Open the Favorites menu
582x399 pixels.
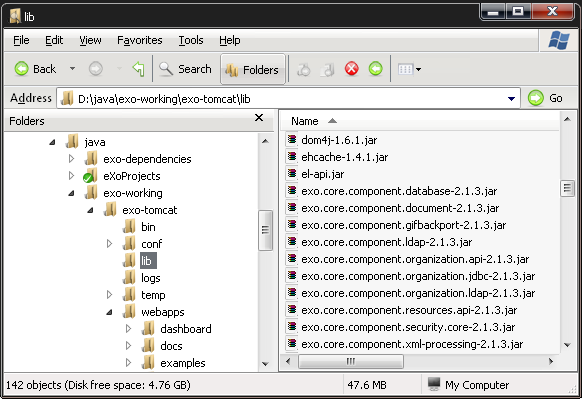tap(140, 40)
